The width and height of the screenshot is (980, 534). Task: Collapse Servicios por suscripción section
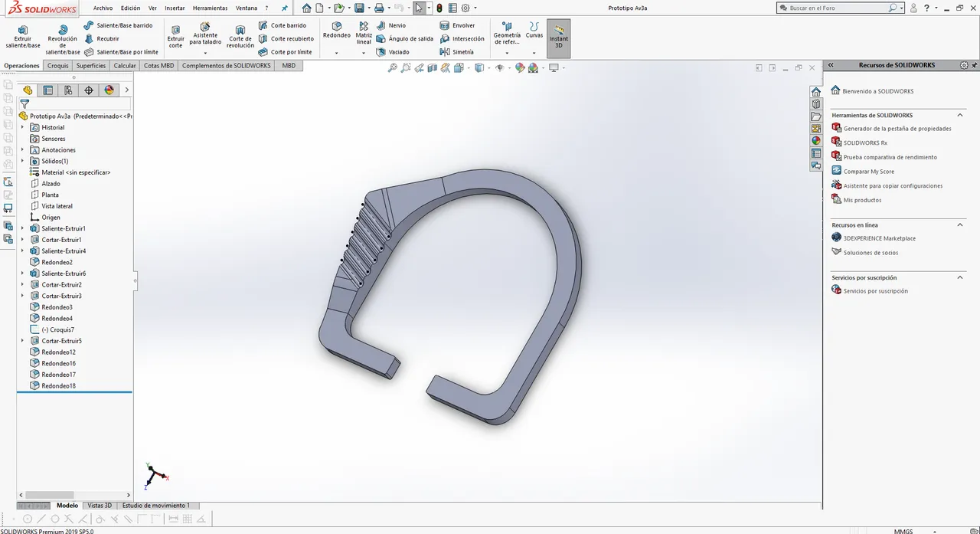[x=960, y=277]
